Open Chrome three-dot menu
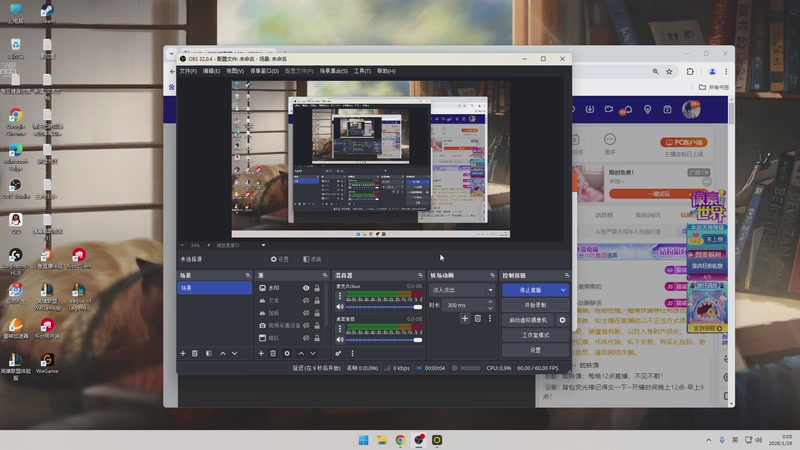This screenshot has width=800, height=450. click(726, 71)
